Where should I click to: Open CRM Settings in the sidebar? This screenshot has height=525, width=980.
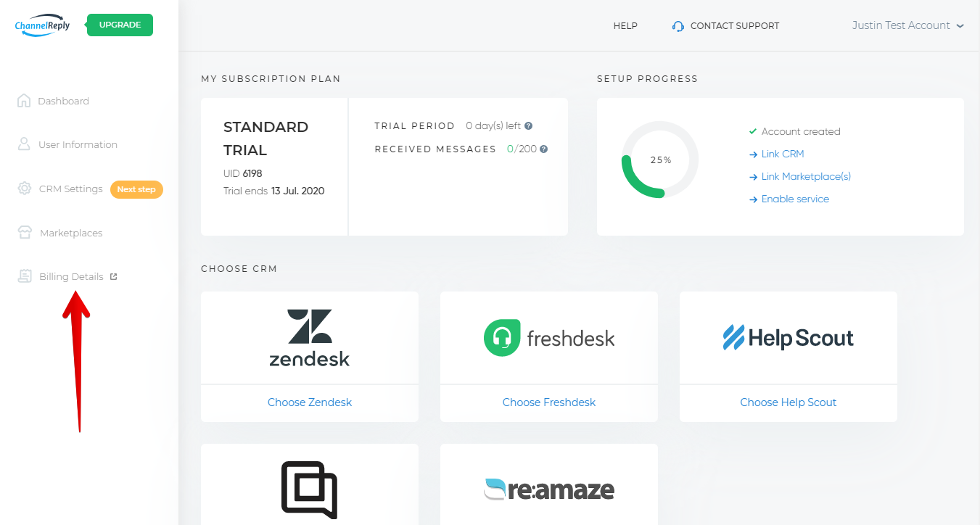pos(70,189)
